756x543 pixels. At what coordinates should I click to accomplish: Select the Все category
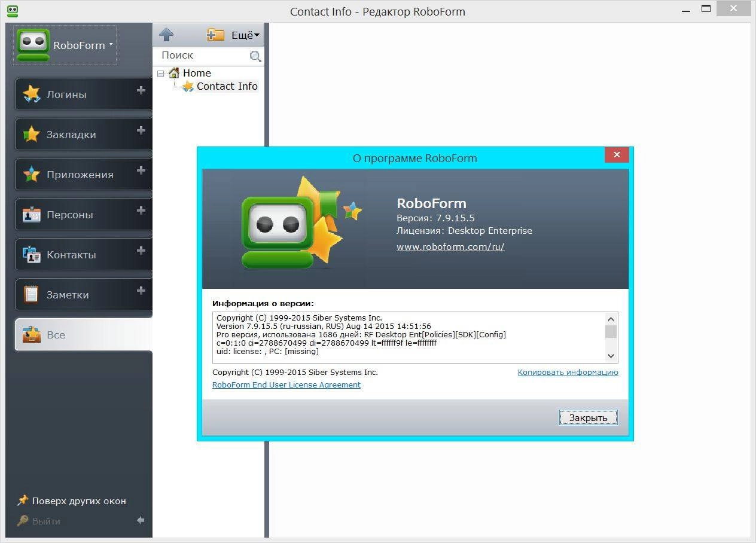click(83, 334)
